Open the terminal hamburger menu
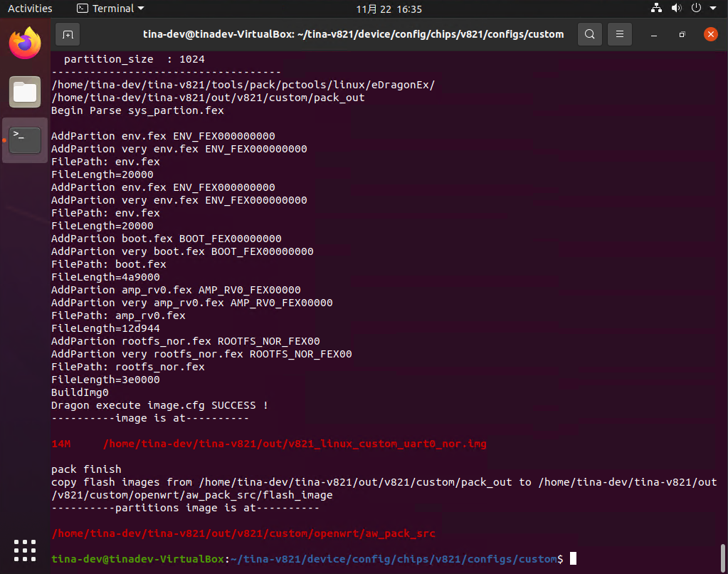 [x=619, y=34]
